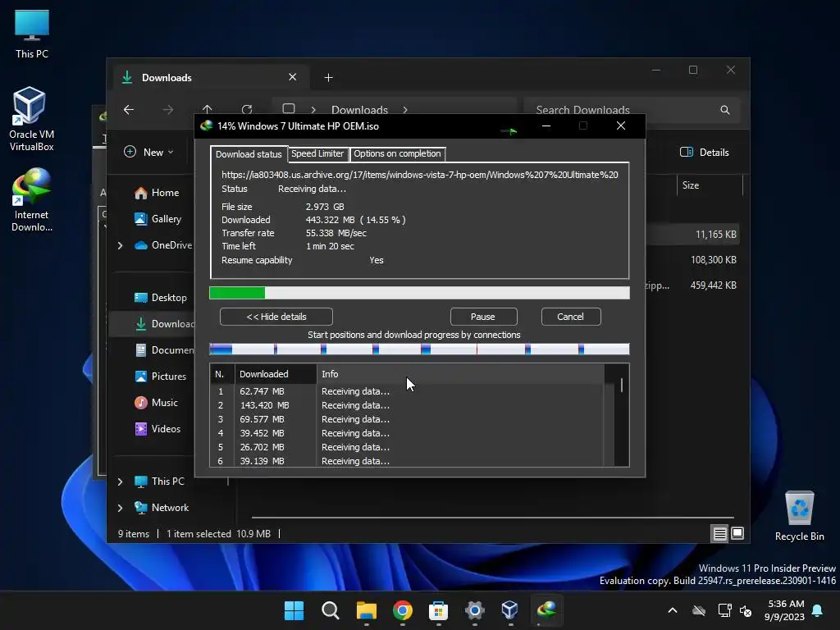This screenshot has height=630, width=840.
Task: Click Downloads in the Explorer address bar
Action: (x=359, y=110)
